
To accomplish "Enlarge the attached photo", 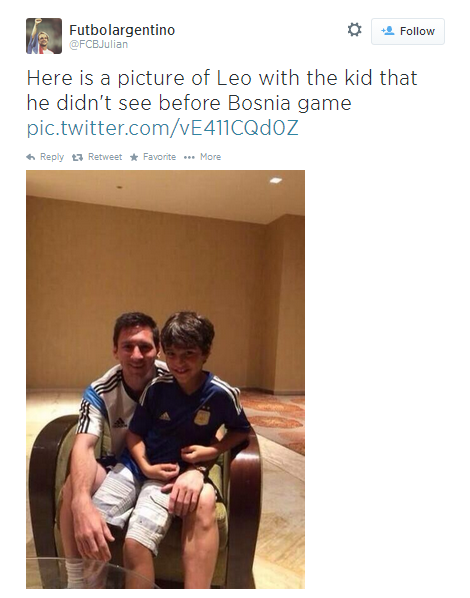I will [x=166, y=379].
